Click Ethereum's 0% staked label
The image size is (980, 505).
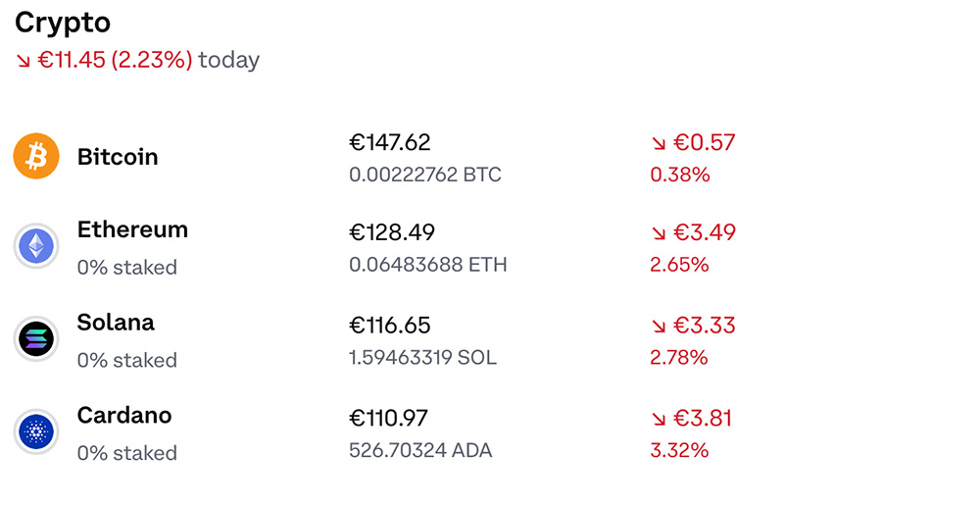pos(127,268)
